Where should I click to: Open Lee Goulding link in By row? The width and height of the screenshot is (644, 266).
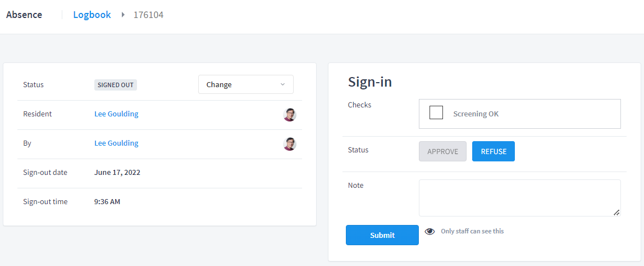click(x=116, y=143)
